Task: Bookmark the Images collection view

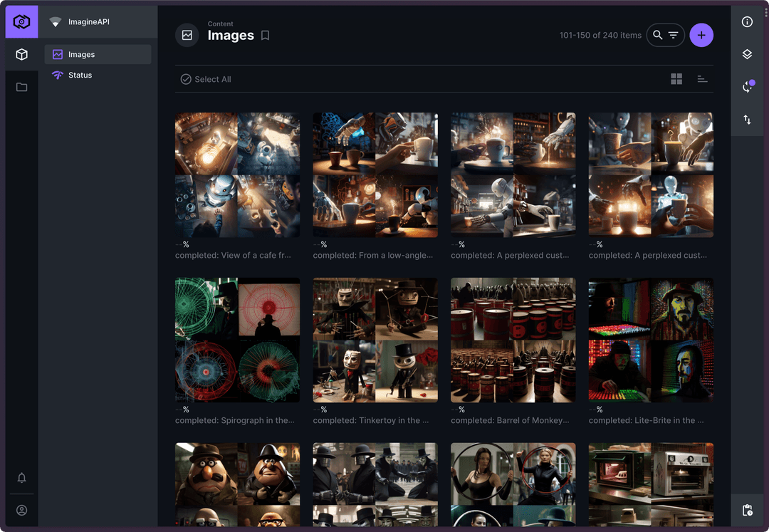Action: [x=265, y=35]
